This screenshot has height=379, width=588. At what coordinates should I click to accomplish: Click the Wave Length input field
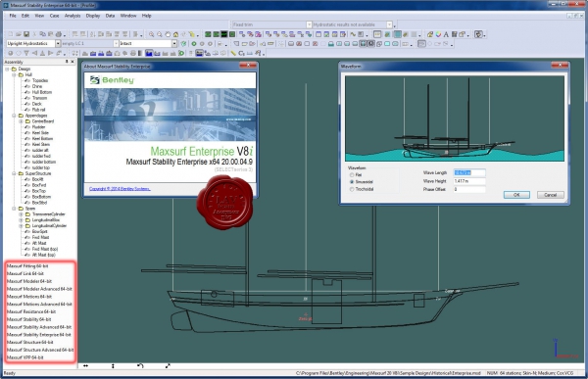pyautogui.click(x=469, y=172)
